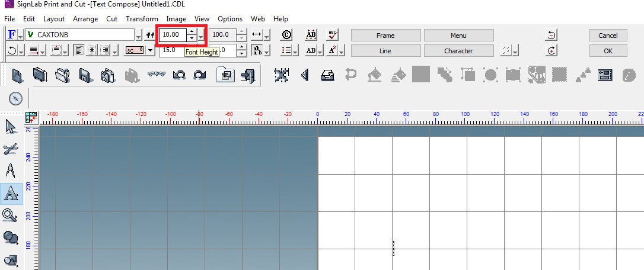Select the Text compose A tool
The image size is (644, 270).
pyautogui.click(x=11, y=194)
